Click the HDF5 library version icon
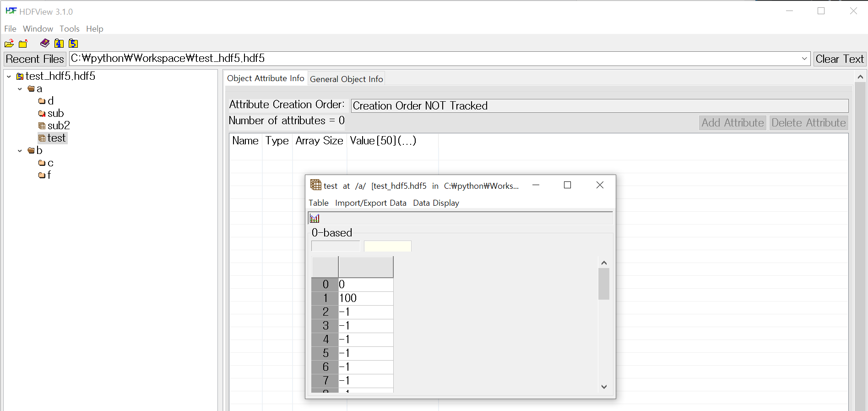 [73, 44]
